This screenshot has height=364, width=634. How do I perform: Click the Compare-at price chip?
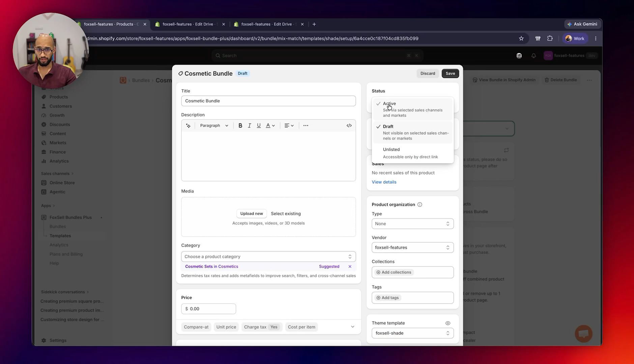(196, 327)
